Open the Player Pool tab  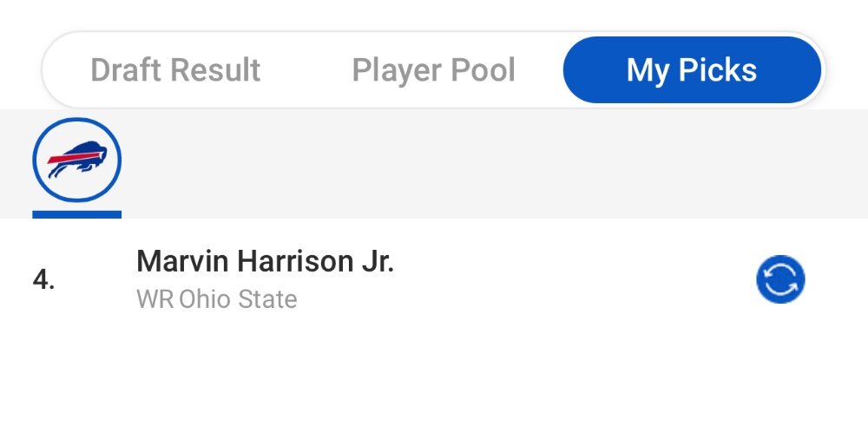pos(433,70)
